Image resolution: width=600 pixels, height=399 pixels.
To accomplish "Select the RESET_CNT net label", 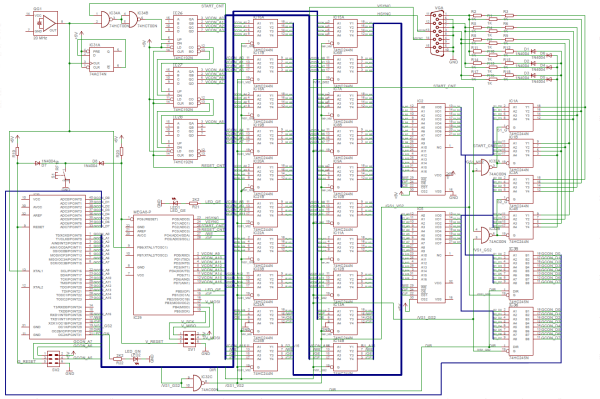I will [x=212, y=166].
